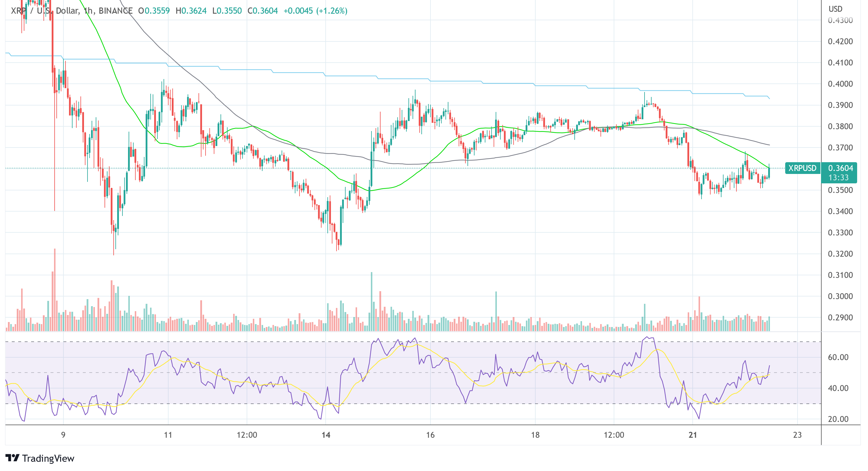Click the close value C0.3604
Screen dimensions: 868x471
(263, 11)
